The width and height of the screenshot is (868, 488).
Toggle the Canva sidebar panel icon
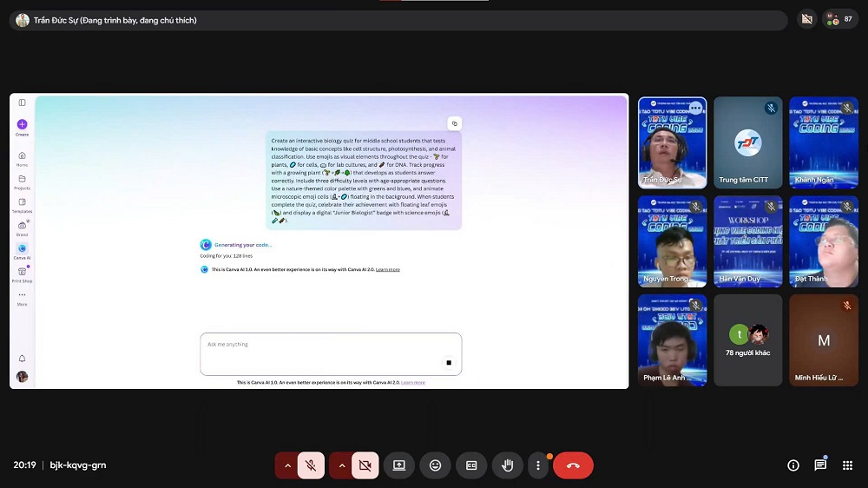23,102
